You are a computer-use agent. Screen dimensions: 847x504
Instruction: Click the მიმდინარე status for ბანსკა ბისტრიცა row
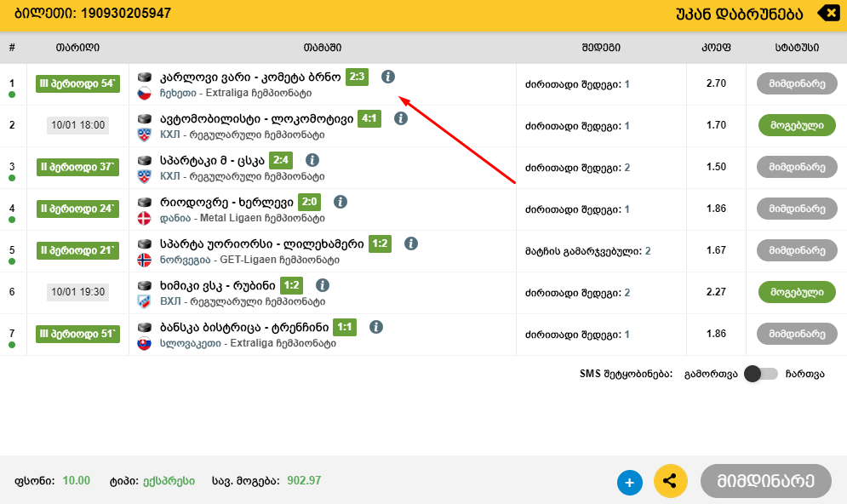pyautogui.click(x=797, y=334)
